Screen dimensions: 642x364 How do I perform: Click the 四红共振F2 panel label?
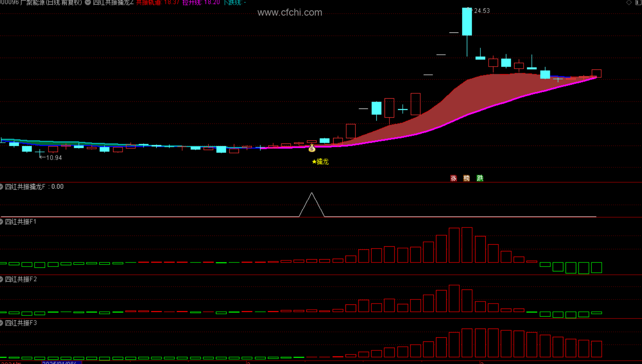[x=21, y=279]
